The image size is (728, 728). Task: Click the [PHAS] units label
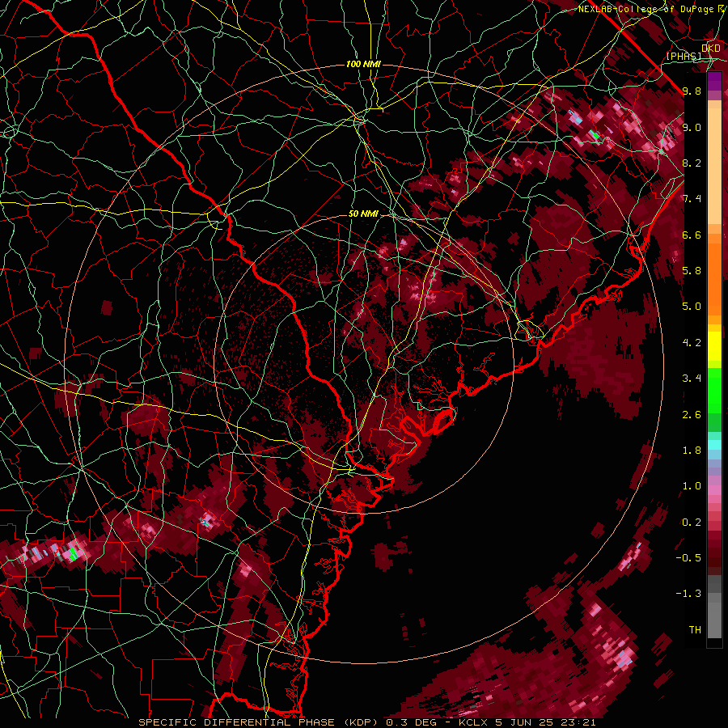click(x=684, y=56)
